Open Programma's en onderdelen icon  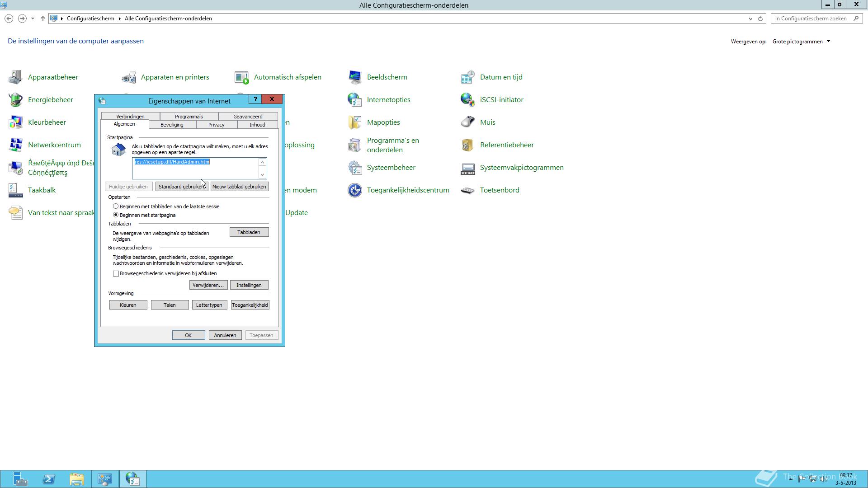[355, 145]
